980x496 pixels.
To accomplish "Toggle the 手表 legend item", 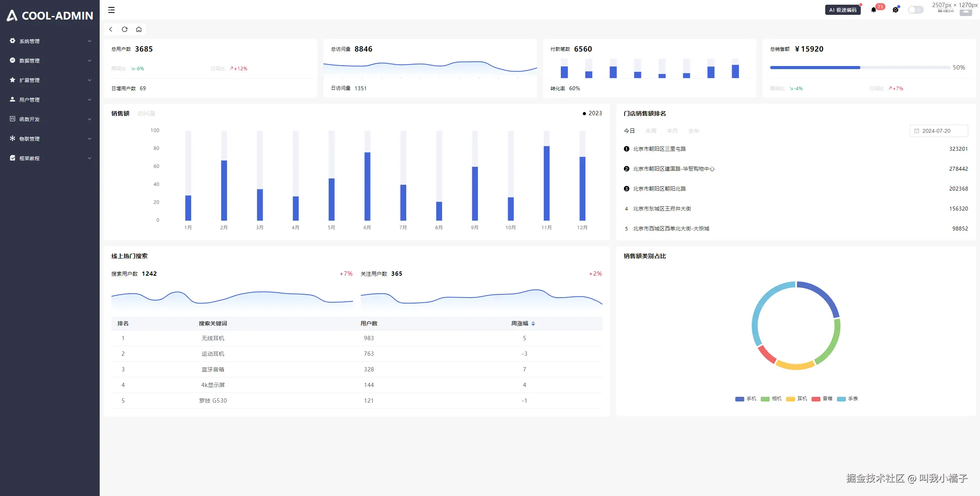I will pos(847,399).
